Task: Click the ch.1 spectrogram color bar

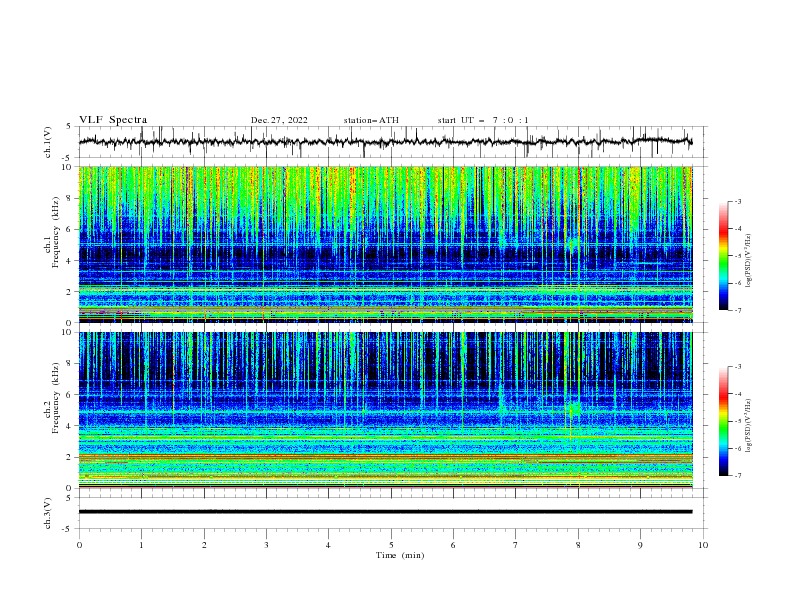Action: (x=723, y=255)
